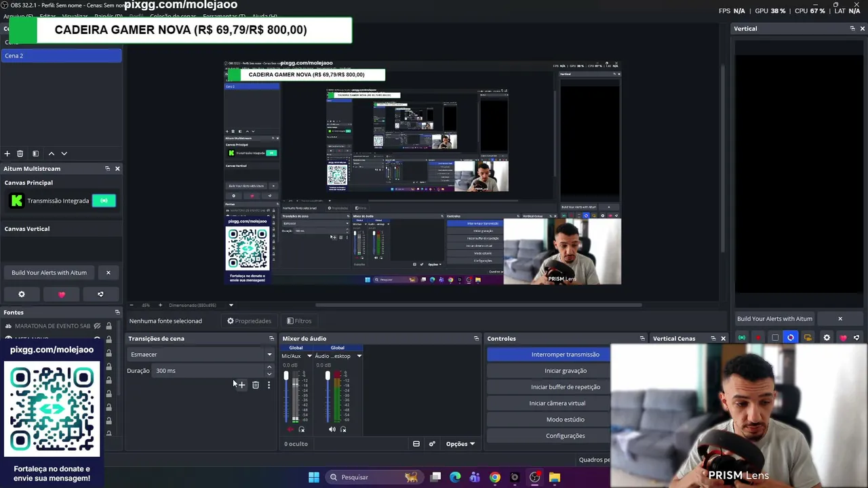Increase transition duration with the up arrow
Image resolution: width=868 pixels, height=488 pixels.
click(269, 368)
